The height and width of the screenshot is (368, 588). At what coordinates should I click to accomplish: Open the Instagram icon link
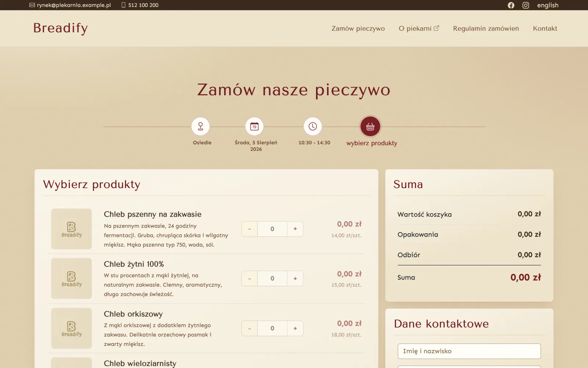tap(526, 5)
